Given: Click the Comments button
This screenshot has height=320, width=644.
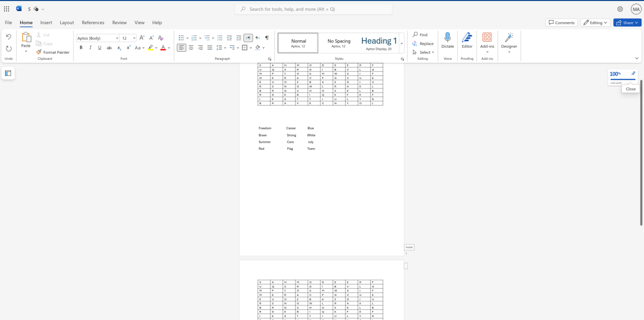Looking at the screenshot, I should tap(561, 23).
